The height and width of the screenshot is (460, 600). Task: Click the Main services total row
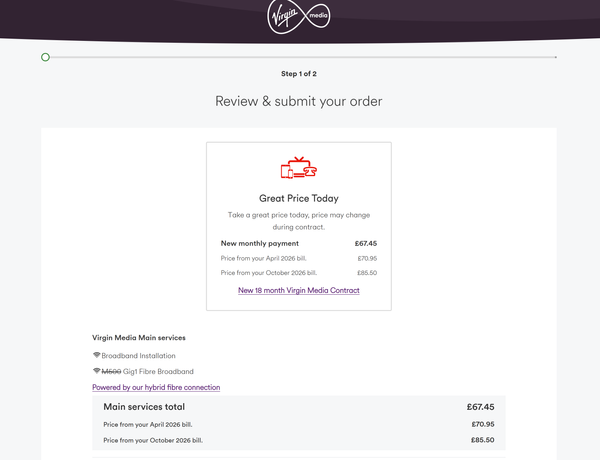point(299,407)
